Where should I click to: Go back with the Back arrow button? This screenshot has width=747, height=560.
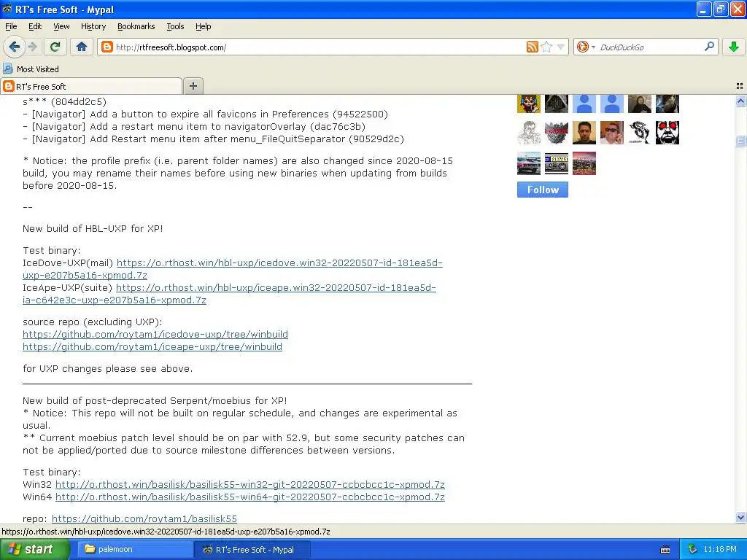[x=15, y=47]
